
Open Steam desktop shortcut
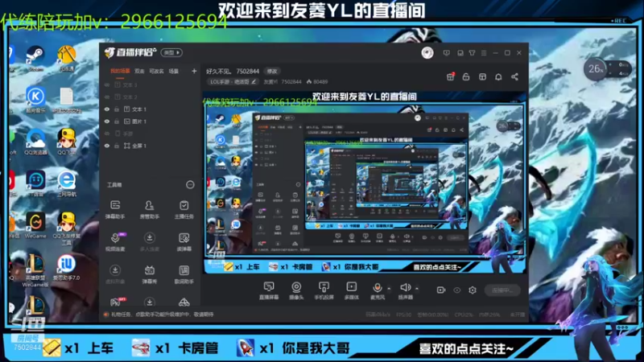point(35,58)
